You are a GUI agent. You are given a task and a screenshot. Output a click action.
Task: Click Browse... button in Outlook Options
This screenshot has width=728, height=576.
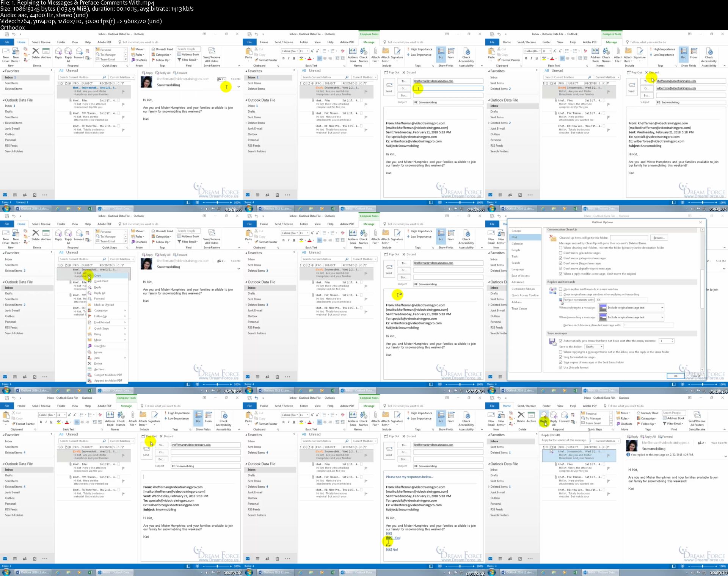659,238
